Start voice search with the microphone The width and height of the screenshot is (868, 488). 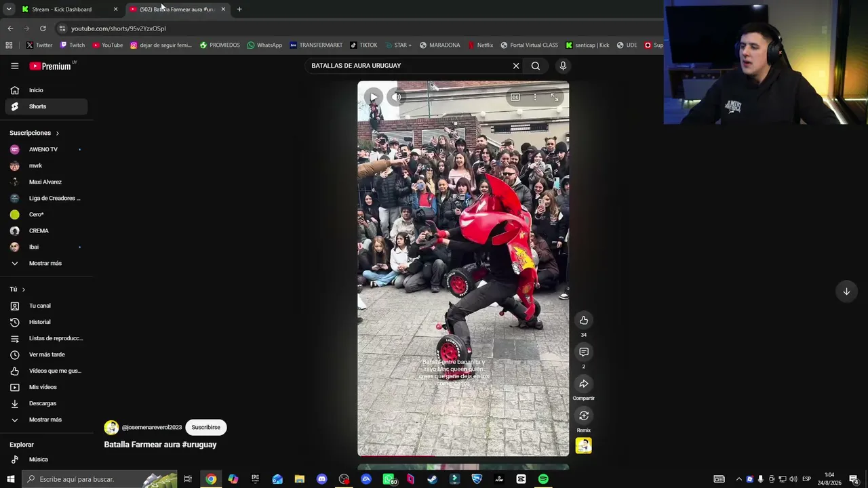(563, 66)
